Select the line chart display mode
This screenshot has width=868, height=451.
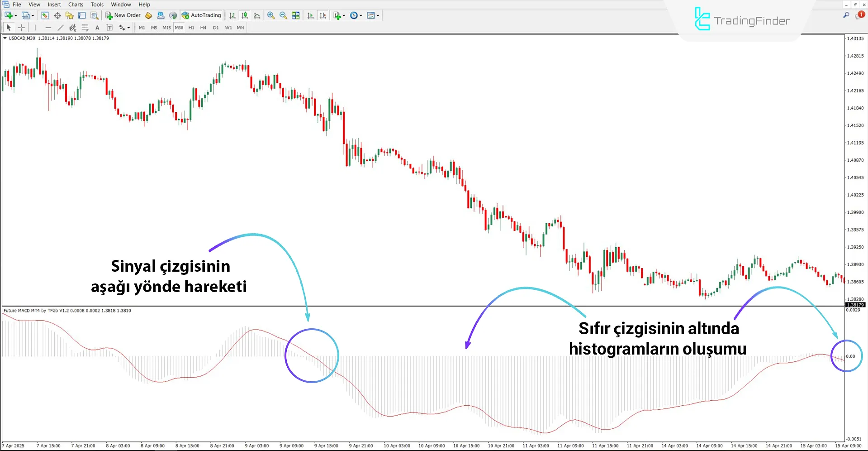(x=257, y=15)
